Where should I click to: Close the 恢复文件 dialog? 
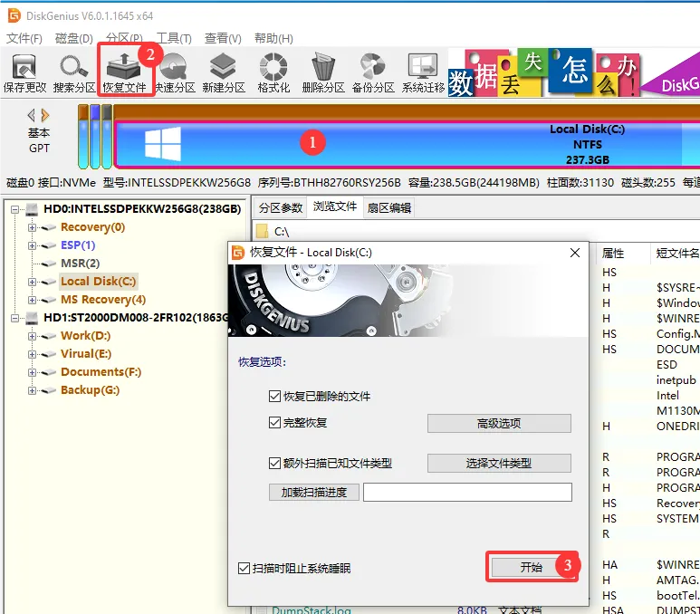tap(575, 253)
